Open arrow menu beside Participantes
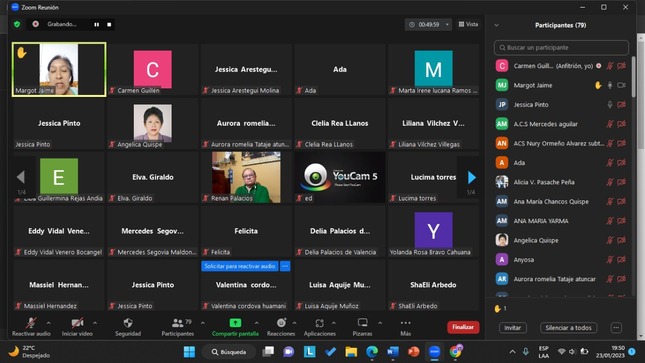The height and width of the screenshot is (363, 645). (202, 323)
